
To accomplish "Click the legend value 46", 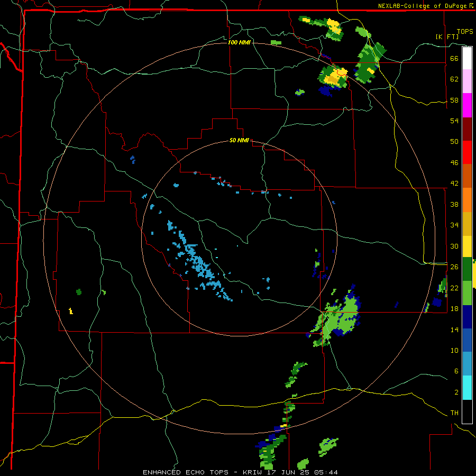I will pyautogui.click(x=454, y=163).
